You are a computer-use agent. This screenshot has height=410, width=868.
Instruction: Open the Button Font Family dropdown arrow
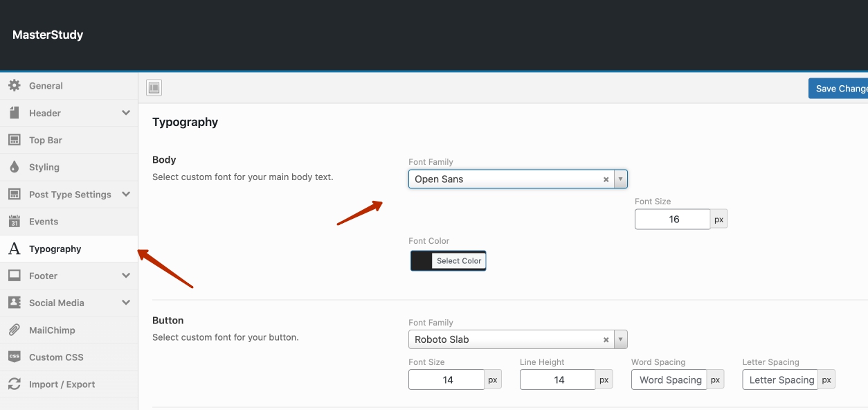[x=621, y=340]
